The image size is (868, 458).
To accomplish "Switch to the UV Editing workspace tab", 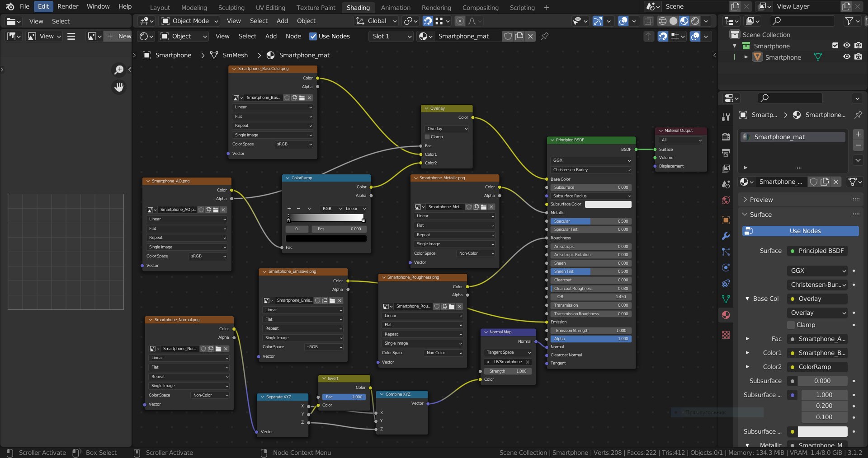I will [x=270, y=7].
